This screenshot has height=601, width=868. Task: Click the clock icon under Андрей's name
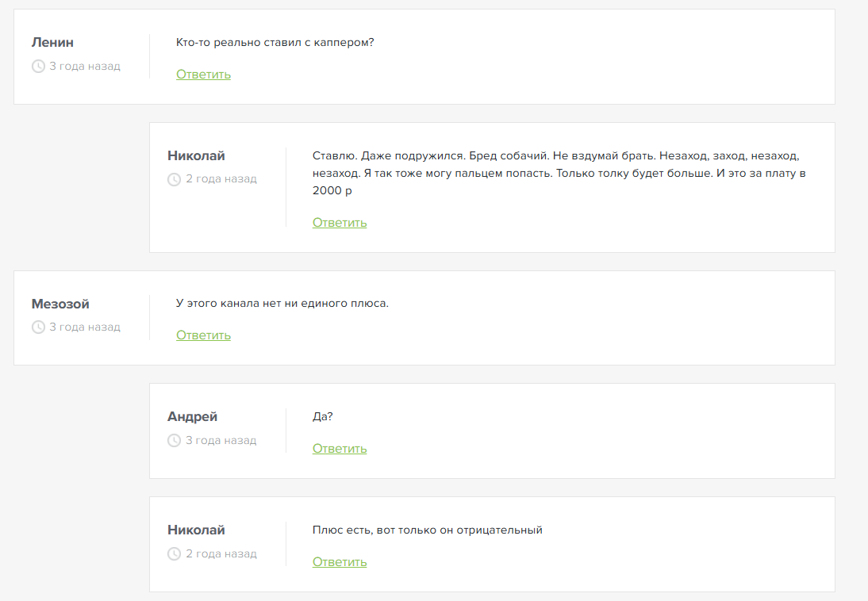point(175,441)
